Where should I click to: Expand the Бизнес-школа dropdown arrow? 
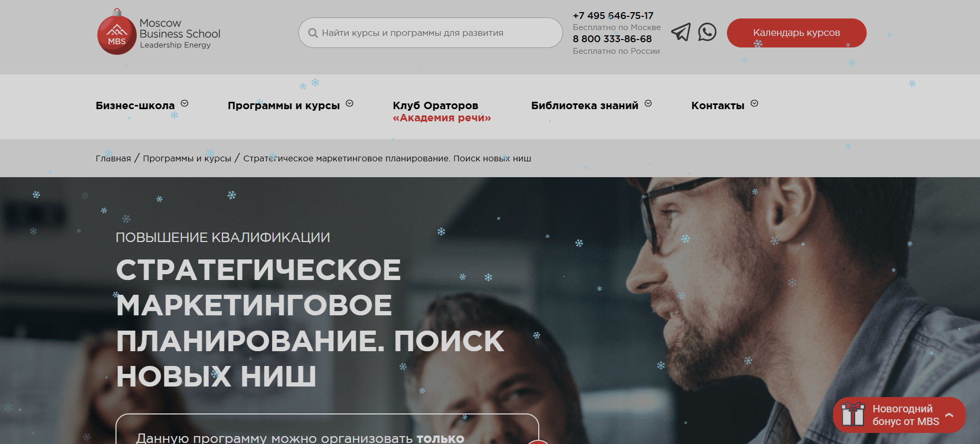pos(185,103)
